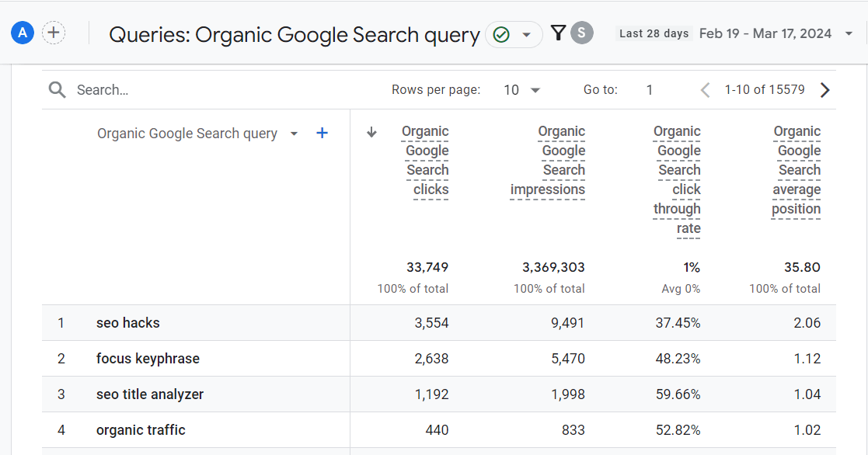Image resolution: width=868 pixels, height=455 pixels.
Task: Click the sort descending arrow above metric columns
Action: pos(371,132)
